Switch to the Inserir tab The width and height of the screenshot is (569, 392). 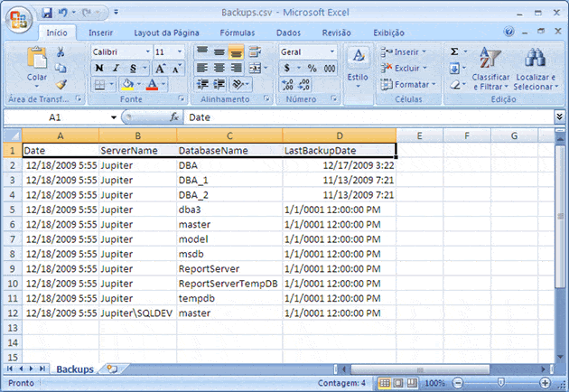tap(101, 33)
